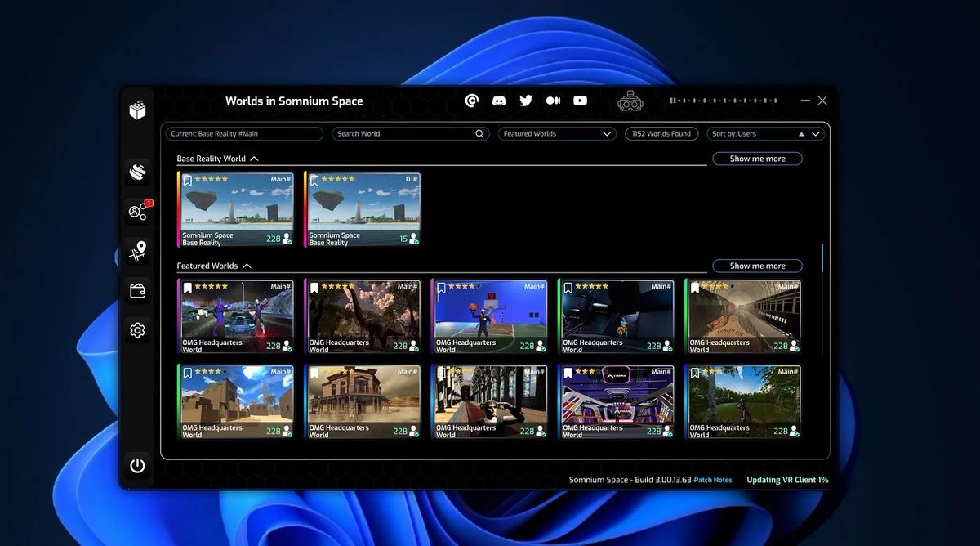Viewport: 980px width, 546px height.
Task: Open the pillared hall corridor world thumbnail
Action: click(490, 402)
